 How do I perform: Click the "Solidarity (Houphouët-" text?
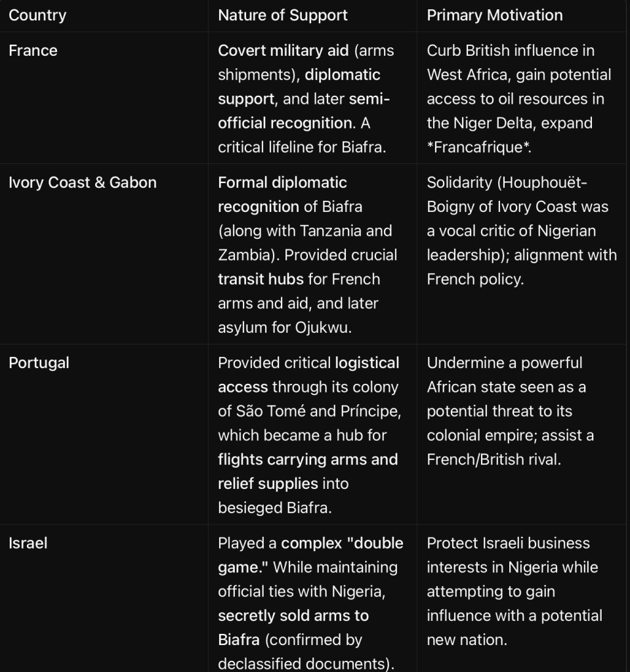pyautogui.click(x=507, y=182)
